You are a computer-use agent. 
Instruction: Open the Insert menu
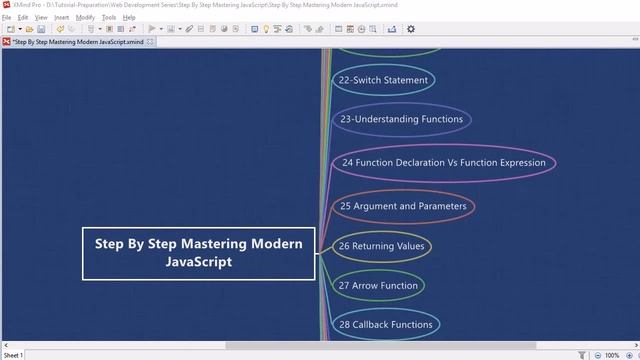[x=62, y=18]
